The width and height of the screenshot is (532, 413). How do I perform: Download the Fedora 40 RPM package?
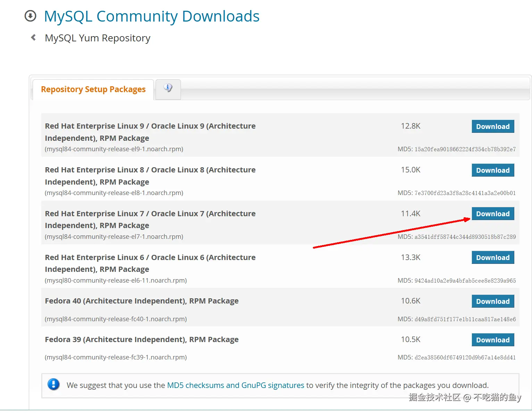tap(493, 301)
